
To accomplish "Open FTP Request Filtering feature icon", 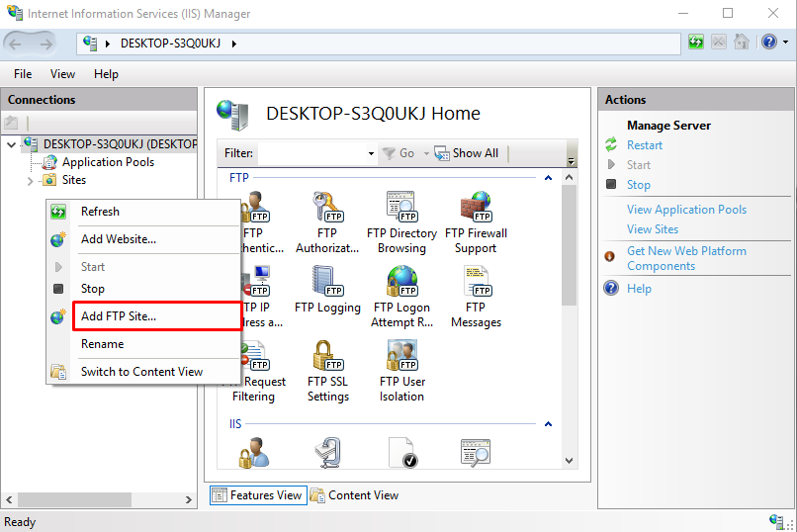I will click(x=256, y=356).
